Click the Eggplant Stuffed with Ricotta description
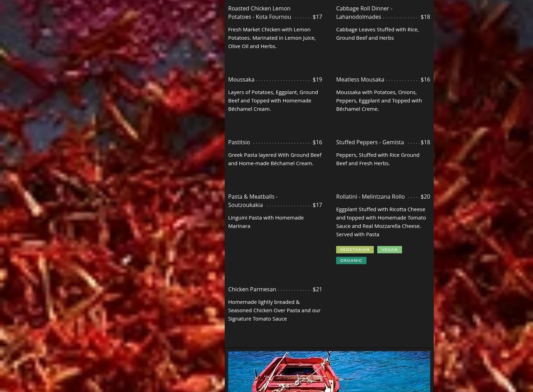Viewport: 533px width, 392px height. tap(381, 222)
